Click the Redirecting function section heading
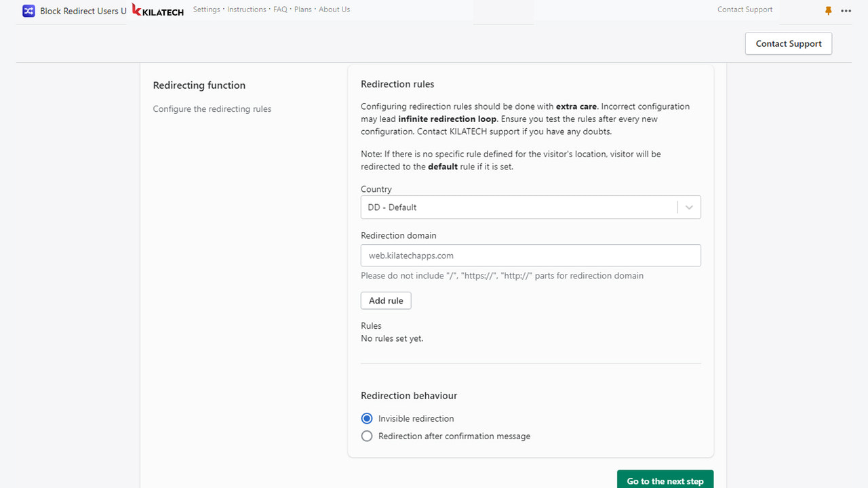 click(199, 85)
